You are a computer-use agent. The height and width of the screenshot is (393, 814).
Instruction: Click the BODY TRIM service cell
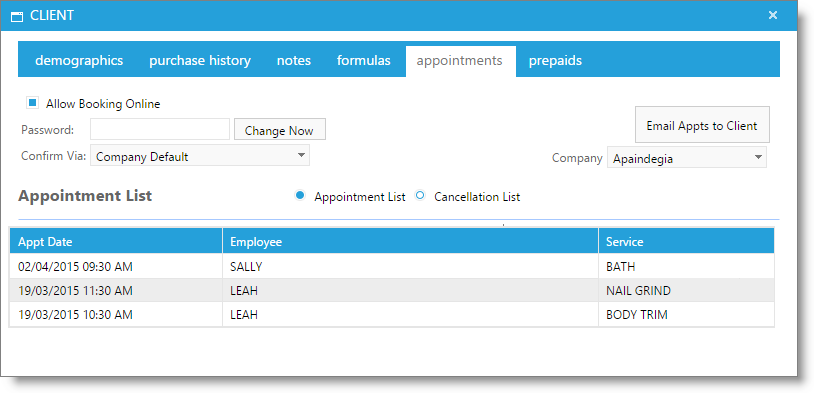coord(686,315)
